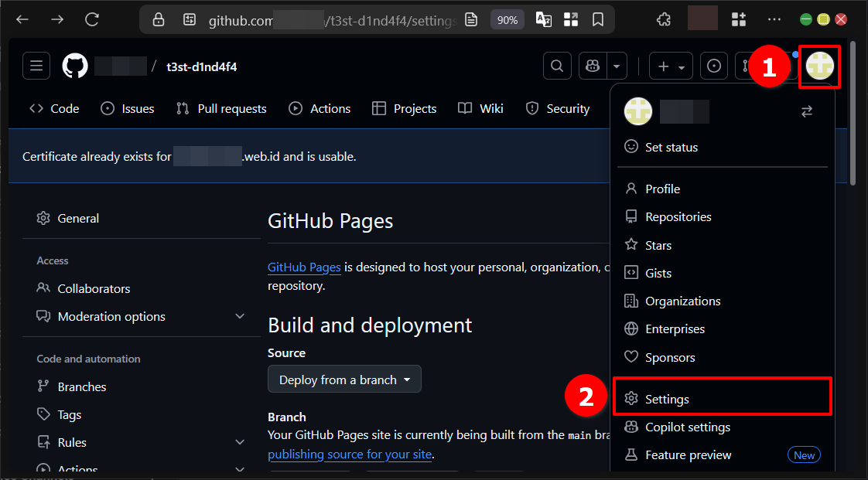
Task: Open the Deploy from a branch dropdown
Action: (x=344, y=379)
